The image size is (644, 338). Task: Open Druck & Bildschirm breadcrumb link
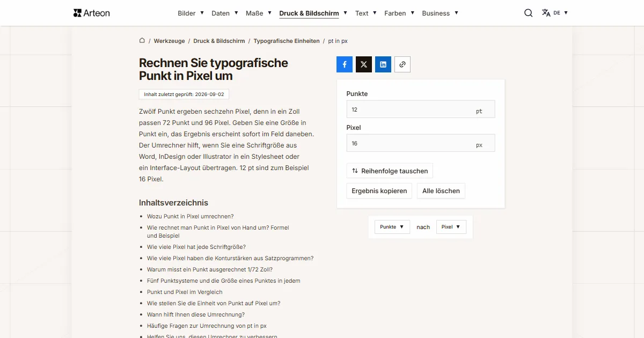point(219,41)
